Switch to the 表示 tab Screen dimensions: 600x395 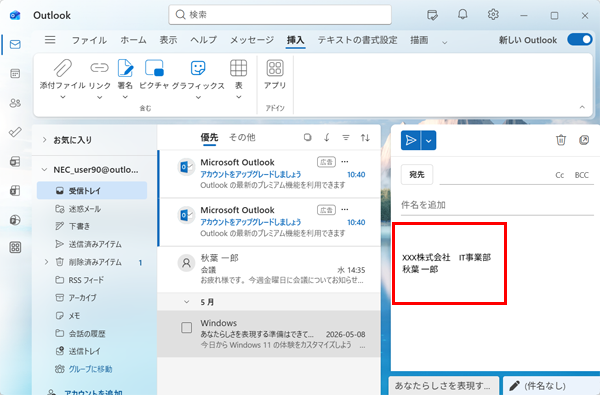point(168,40)
